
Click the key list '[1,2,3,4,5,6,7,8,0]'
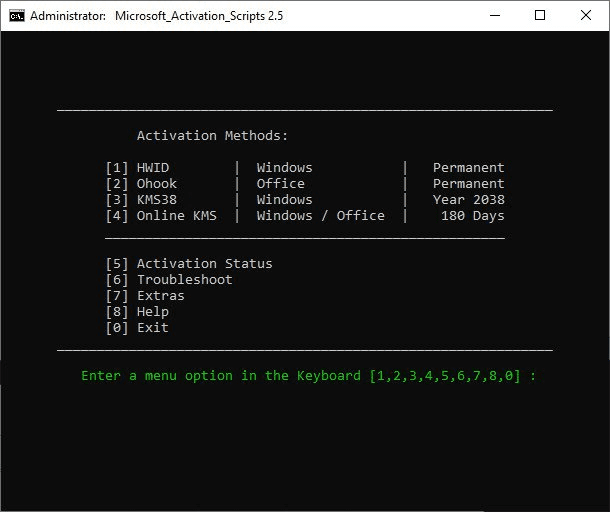pos(445,376)
